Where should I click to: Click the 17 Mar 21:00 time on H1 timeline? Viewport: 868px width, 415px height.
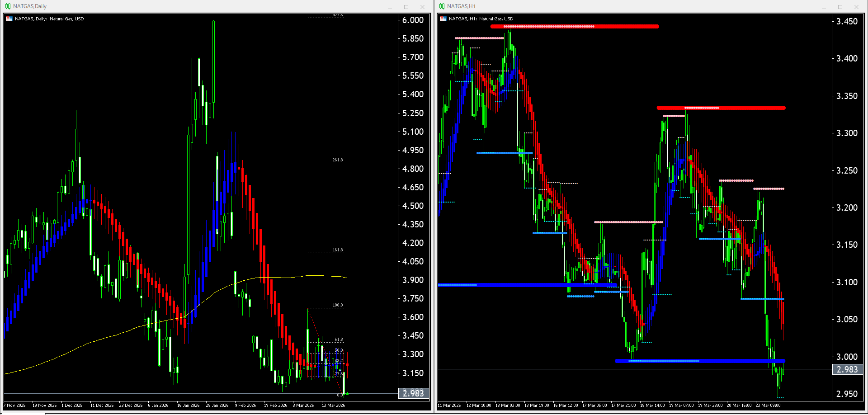pos(623,406)
